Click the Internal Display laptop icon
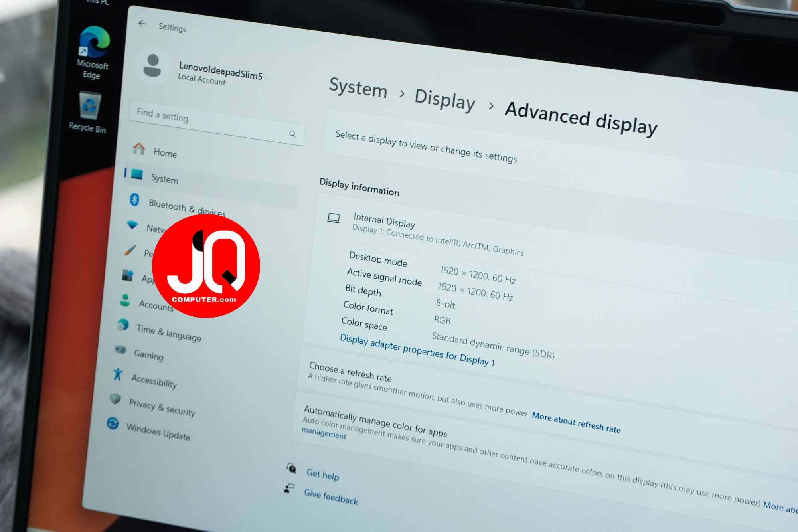The image size is (798, 532). [334, 218]
